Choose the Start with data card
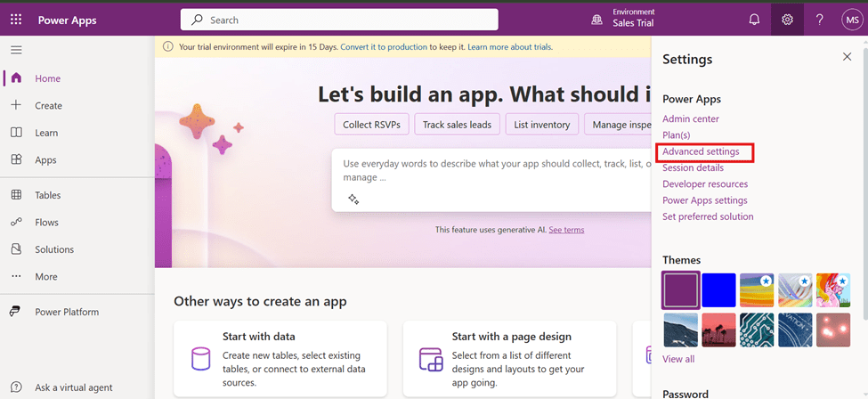 coord(280,358)
